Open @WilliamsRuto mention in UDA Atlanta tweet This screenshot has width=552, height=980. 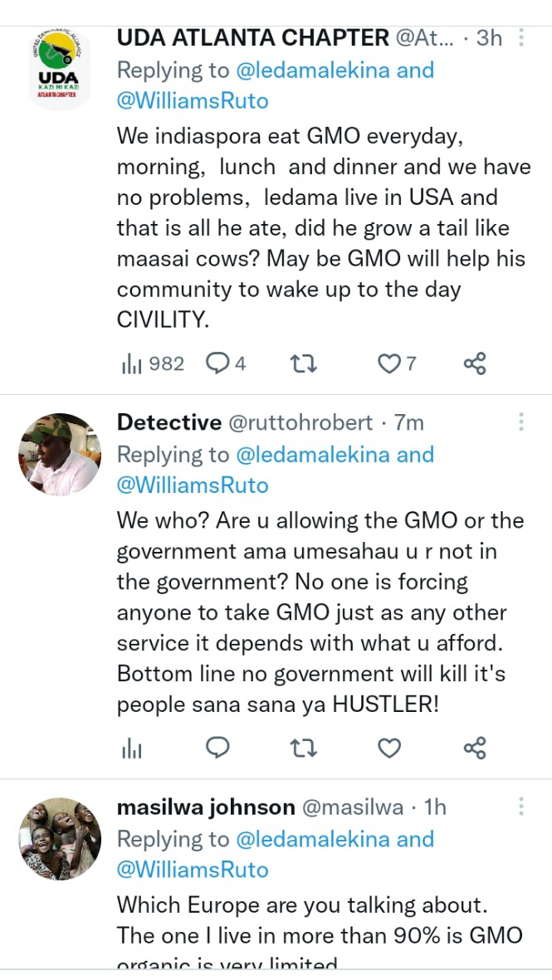tap(193, 101)
